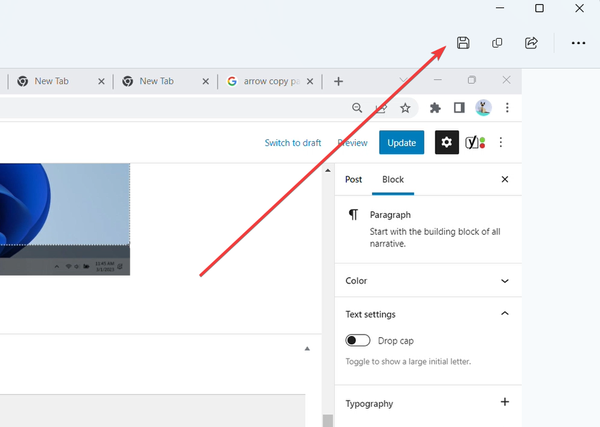Click the Preview link
This screenshot has height=427, width=600.
coord(352,143)
